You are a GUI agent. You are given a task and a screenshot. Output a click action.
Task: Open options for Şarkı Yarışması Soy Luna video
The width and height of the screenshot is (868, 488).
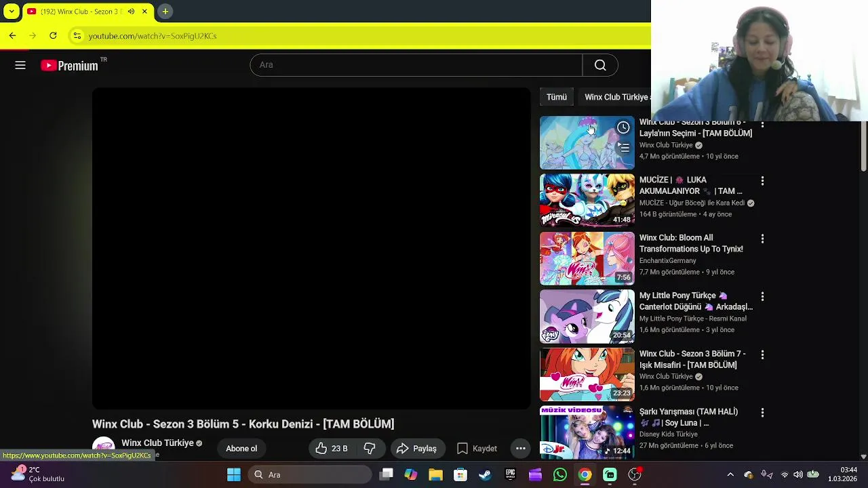point(762,413)
